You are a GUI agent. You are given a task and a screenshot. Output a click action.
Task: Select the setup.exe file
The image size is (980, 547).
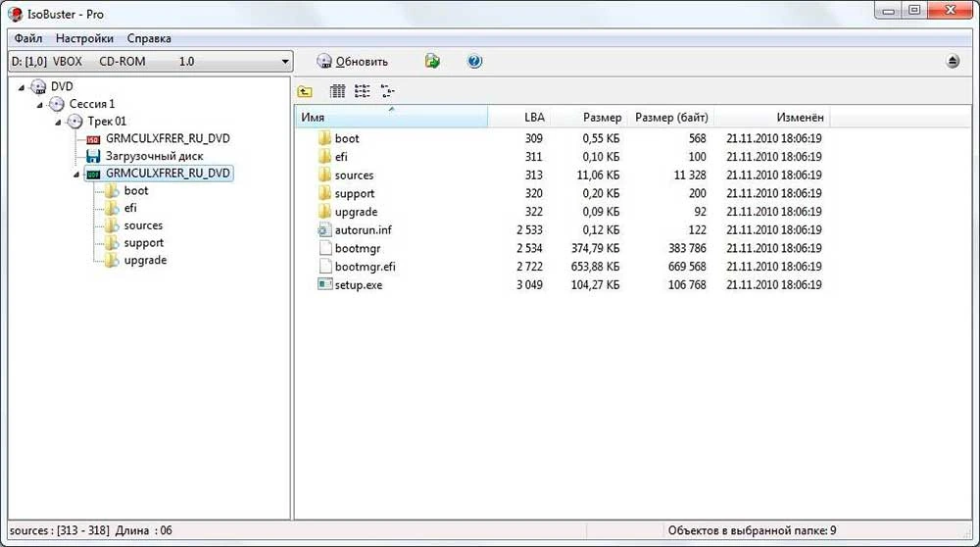click(358, 285)
